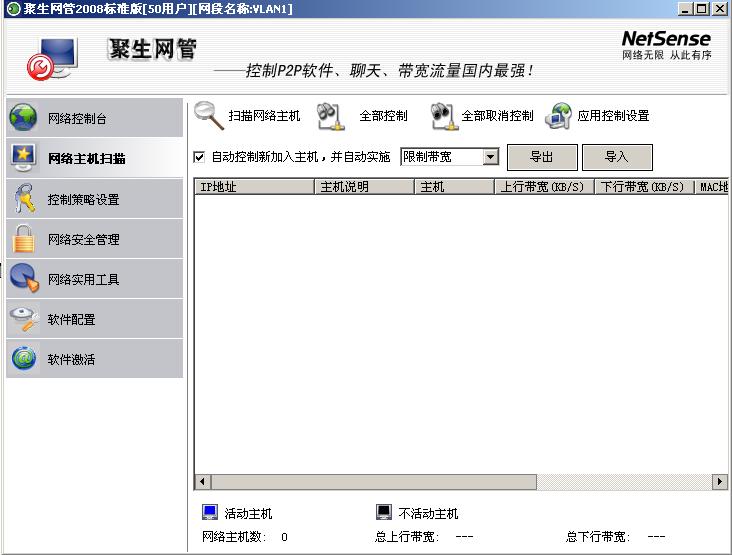Click the NetSense logo text
The width and height of the screenshot is (732, 555).
click(x=666, y=38)
